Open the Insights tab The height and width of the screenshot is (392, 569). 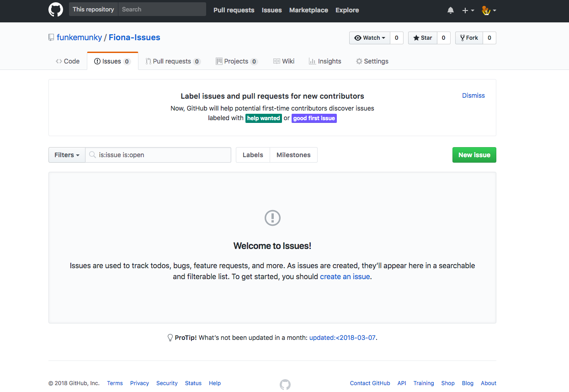325,61
